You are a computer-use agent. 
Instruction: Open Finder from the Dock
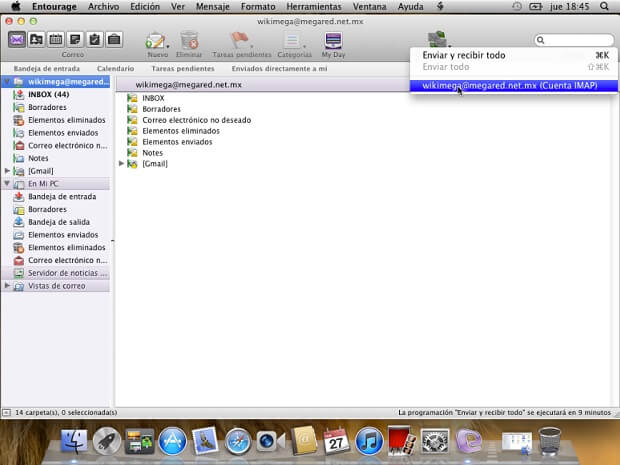(74, 440)
